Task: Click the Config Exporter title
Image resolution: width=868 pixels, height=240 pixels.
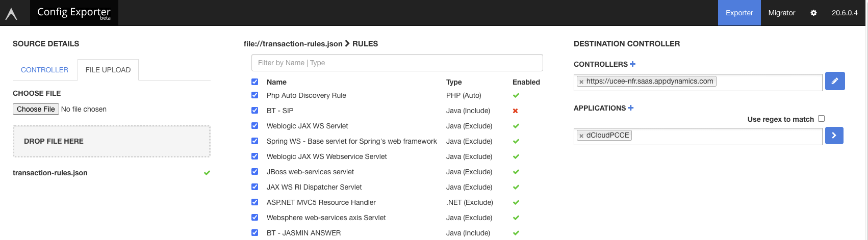Action: click(74, 12)
